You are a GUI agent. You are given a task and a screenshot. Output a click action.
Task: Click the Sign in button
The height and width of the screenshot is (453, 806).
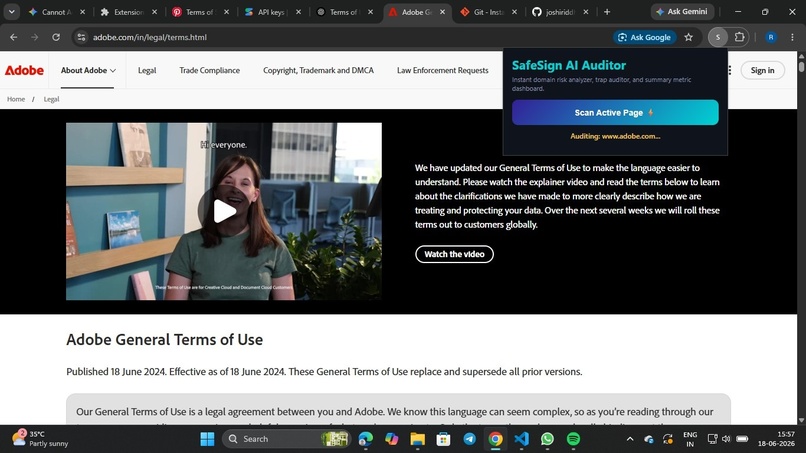(762, 70)
